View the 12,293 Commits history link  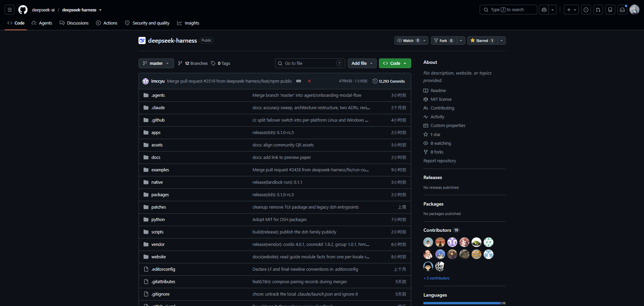click(x=389, y=81)
